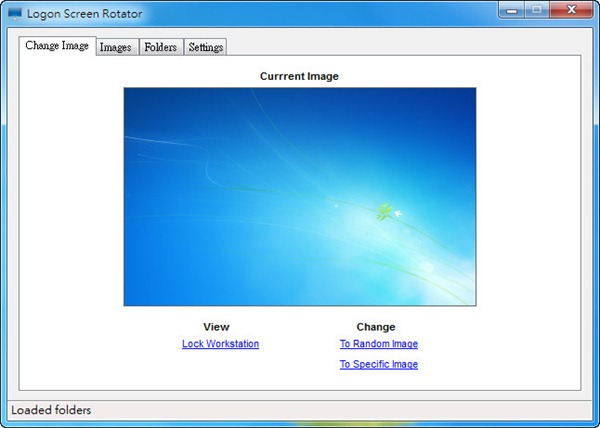Open the Images tab
The height and width of the screenshot is (428, 600).
click(117, 47)
